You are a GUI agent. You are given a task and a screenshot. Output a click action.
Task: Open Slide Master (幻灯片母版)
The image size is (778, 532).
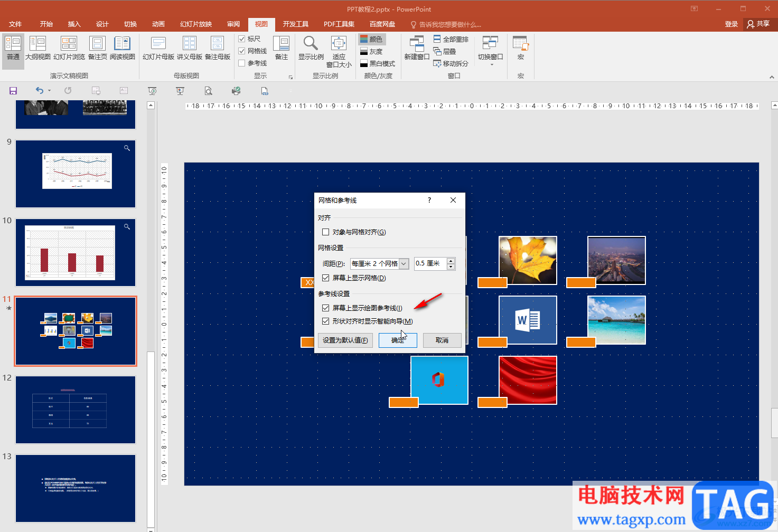(158, 49)
